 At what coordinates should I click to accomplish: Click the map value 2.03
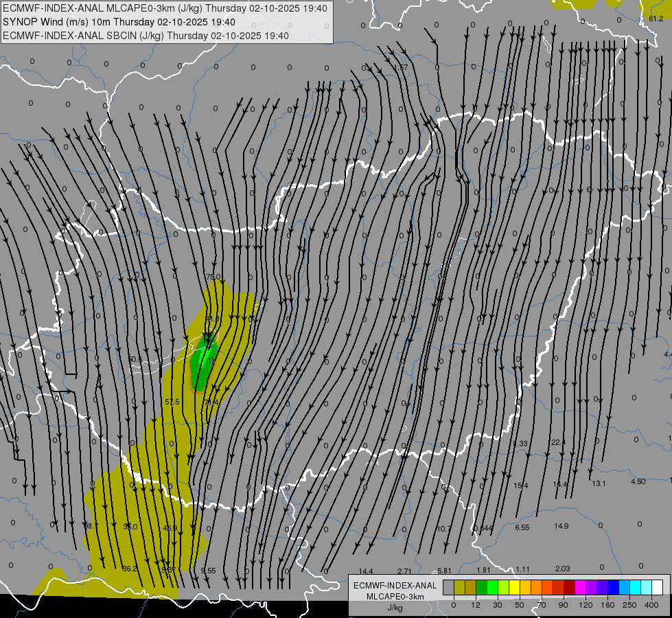click(x=563, y=569)
